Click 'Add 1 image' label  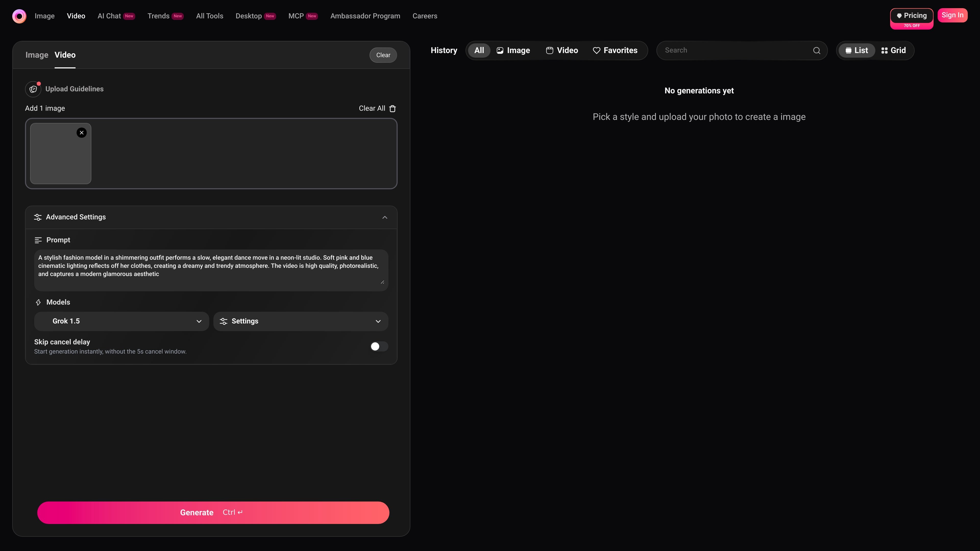45,108
